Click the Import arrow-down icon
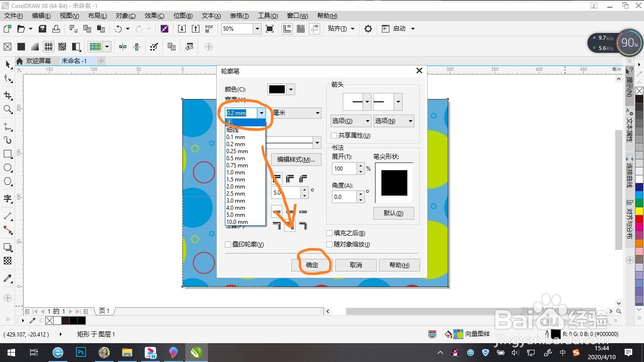The width and height of the screenshot is (644, 362). point(182,29)
